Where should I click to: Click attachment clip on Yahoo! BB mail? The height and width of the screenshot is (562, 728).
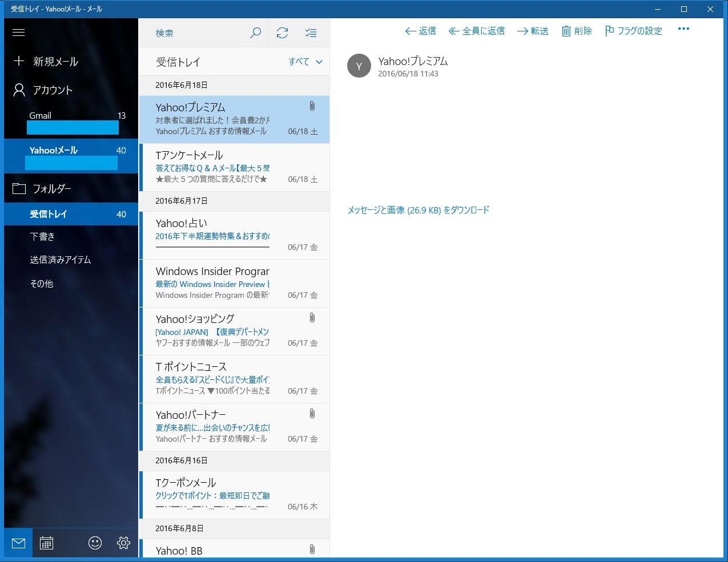tap(312, 549)
